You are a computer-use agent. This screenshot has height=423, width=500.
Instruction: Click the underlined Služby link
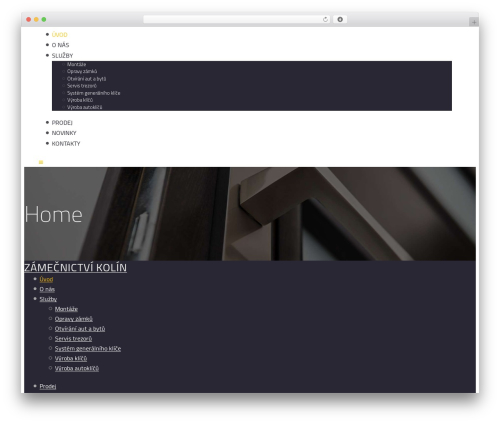click(48, 299)
